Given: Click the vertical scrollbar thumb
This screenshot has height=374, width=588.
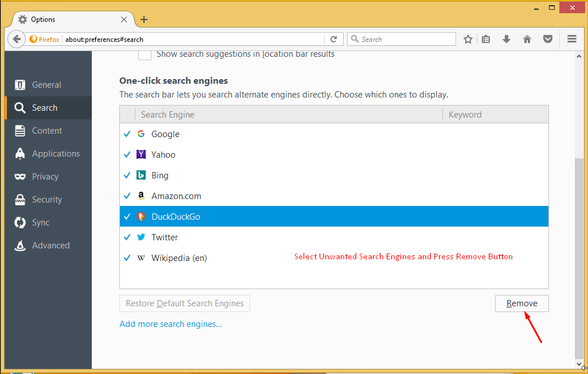Looking at the screenshot, I should (579, 258).
